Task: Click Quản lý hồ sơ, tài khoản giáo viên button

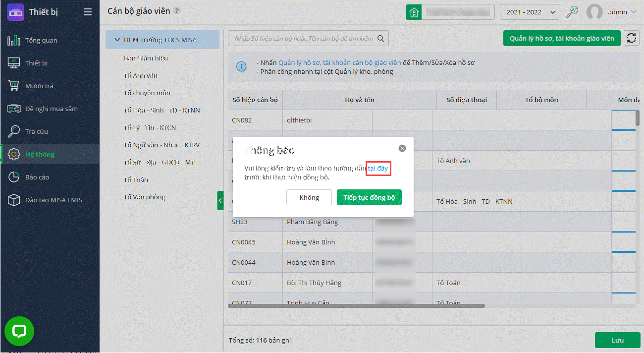Action: 562,38
